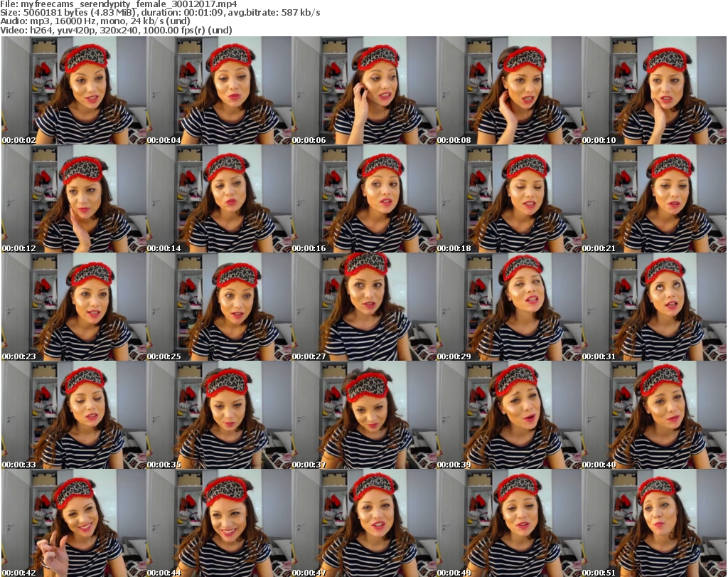Click the Video info line mentioning h264

(116, 30)
